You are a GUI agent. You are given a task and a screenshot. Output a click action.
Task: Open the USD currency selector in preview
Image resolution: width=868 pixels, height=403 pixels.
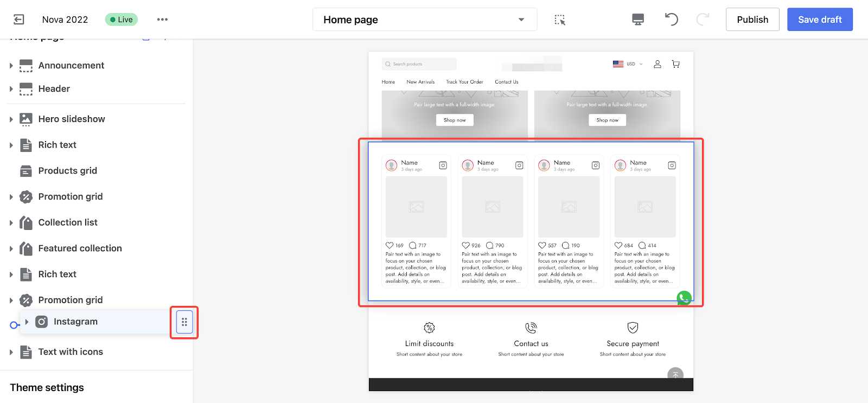coord(628,64)
